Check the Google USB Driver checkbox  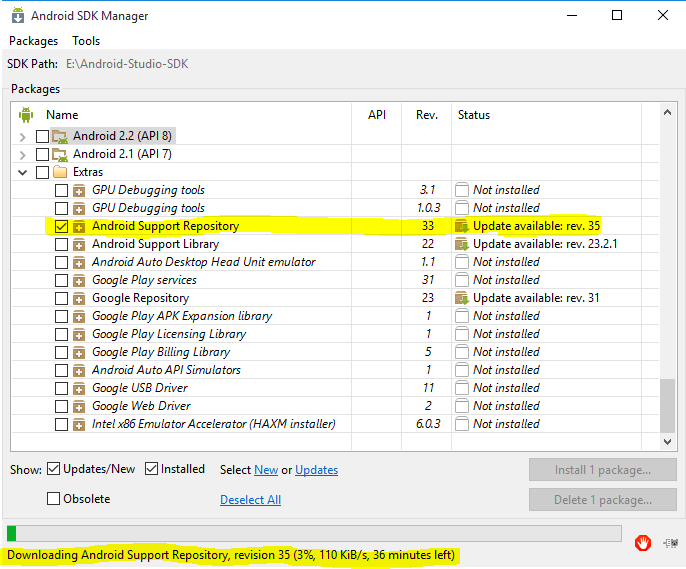(61, 388)
